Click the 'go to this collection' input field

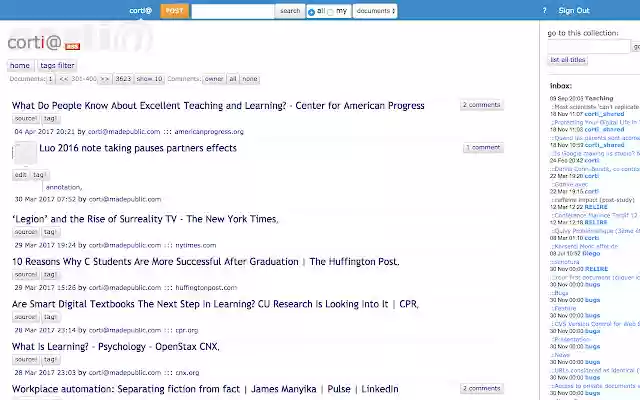(589, 47)
